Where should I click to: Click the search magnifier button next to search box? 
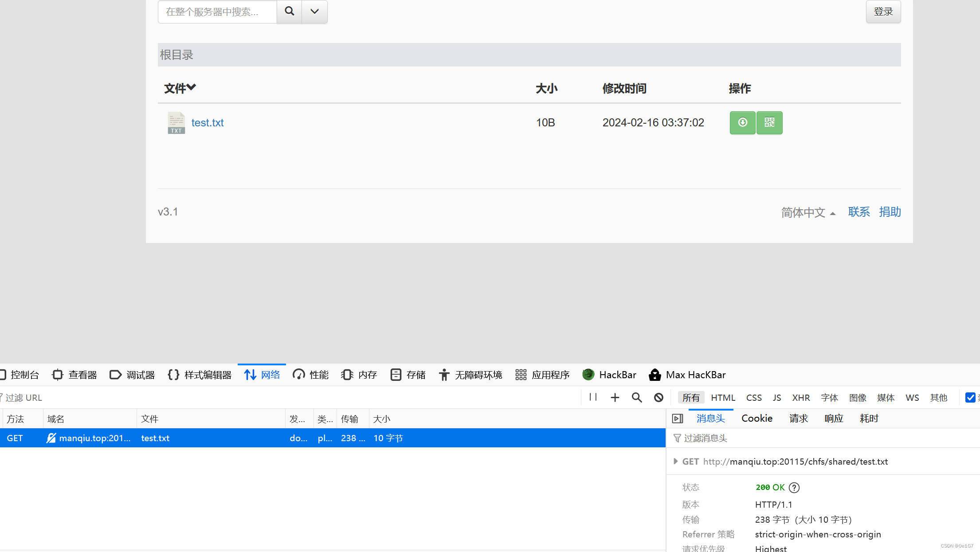289,12
